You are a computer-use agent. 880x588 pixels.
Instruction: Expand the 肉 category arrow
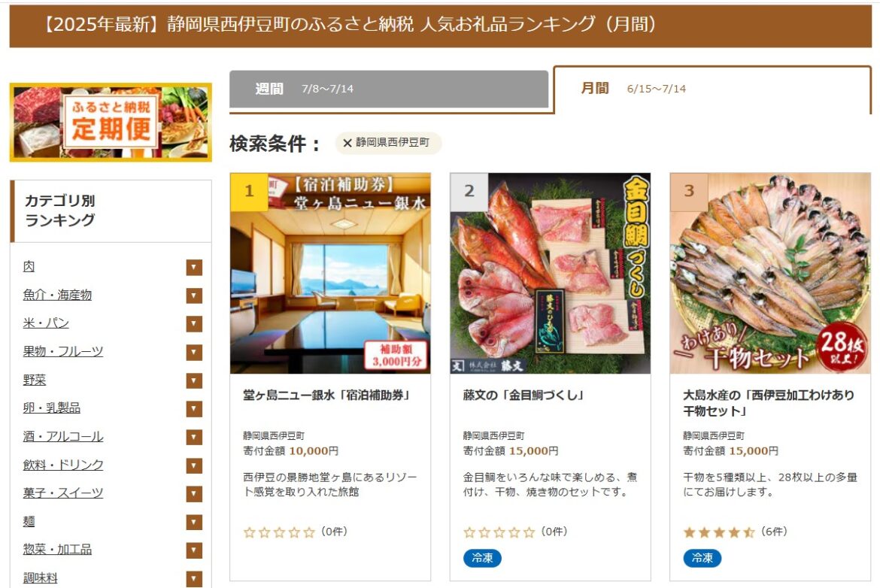coord(194,268)
